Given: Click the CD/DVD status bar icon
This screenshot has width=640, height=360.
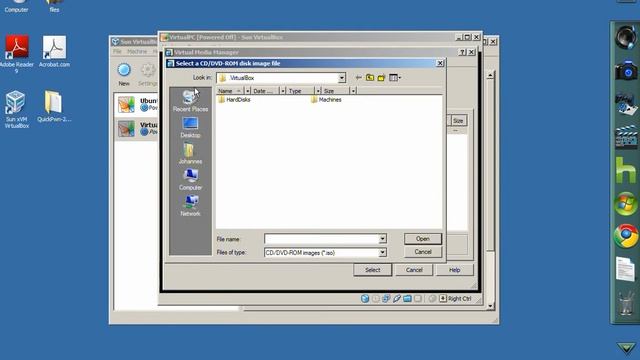Looking at the screenshot, I should pos(376,299).
